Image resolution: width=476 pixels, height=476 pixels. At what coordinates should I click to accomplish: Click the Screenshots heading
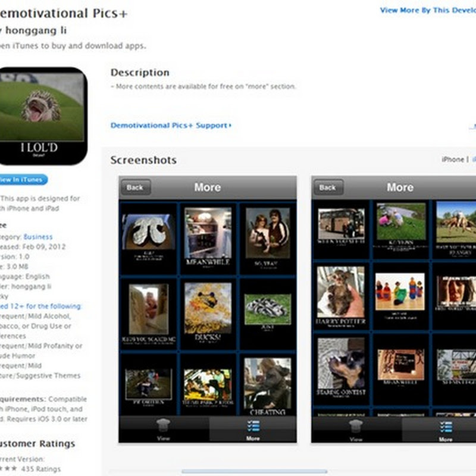click(x=143, y=160)
